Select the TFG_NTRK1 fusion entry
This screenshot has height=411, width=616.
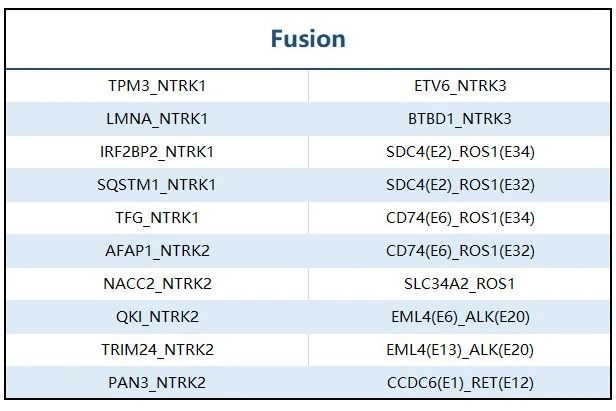click(x=157, y=218)
